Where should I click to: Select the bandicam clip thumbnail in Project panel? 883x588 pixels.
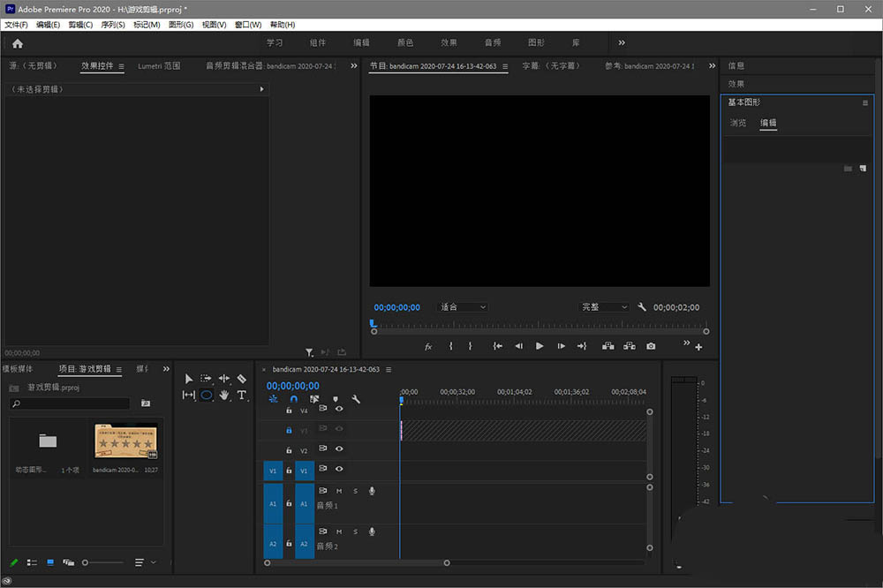coord(125,441)
